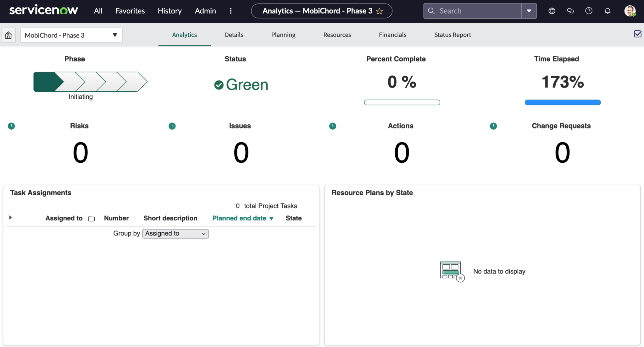Open the Group by Assigned to dropdown
The width and height of the screenshot is (644, 347).
(x=175, y=233)
